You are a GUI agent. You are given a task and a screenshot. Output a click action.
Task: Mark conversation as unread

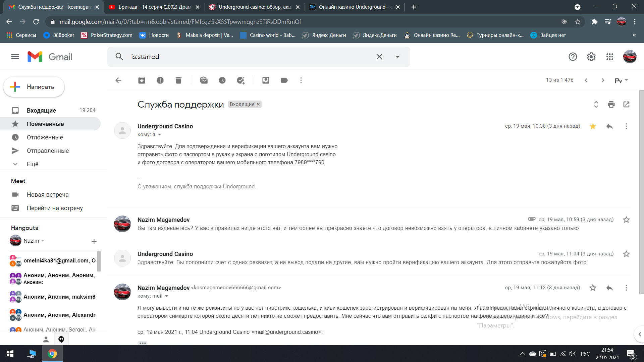(204, 80)
